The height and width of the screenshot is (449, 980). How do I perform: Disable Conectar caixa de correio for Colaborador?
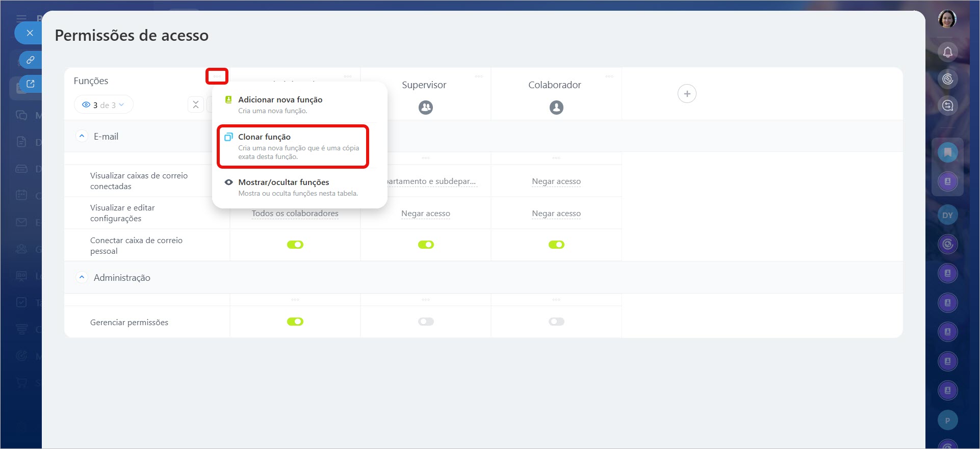pos(556,245)
